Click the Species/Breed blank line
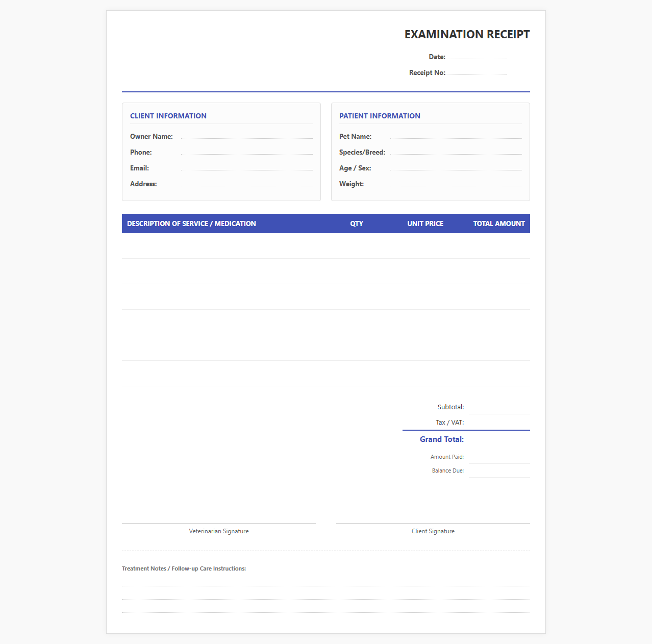The height and width of the screenshot is (644, 652). 456,151
